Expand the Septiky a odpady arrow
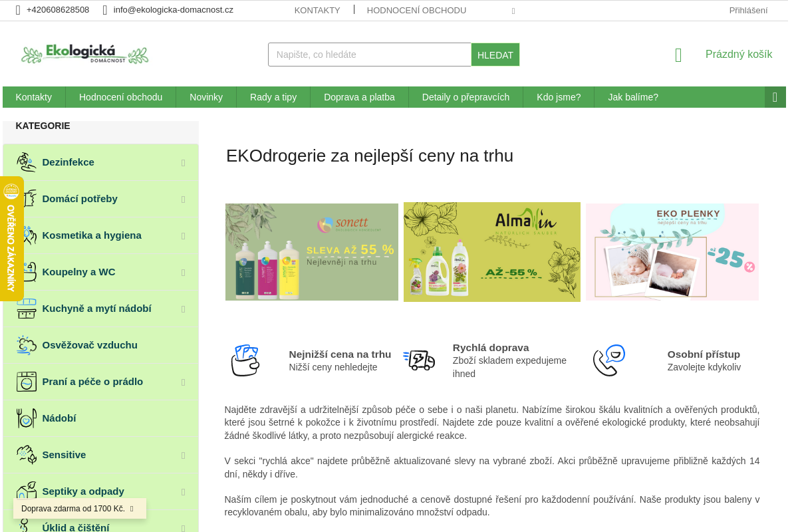This screenshot has width=798, height=532. [x=184, y=491]
